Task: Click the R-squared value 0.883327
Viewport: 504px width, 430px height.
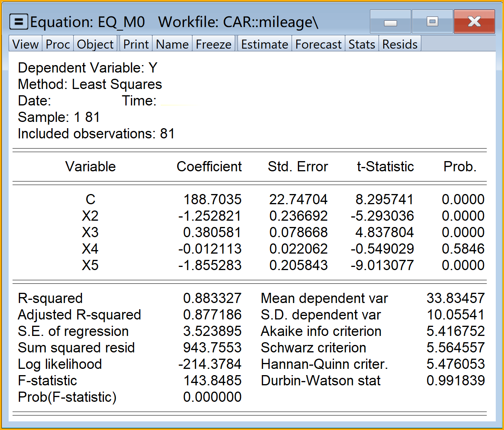Action: pos(212,298)
